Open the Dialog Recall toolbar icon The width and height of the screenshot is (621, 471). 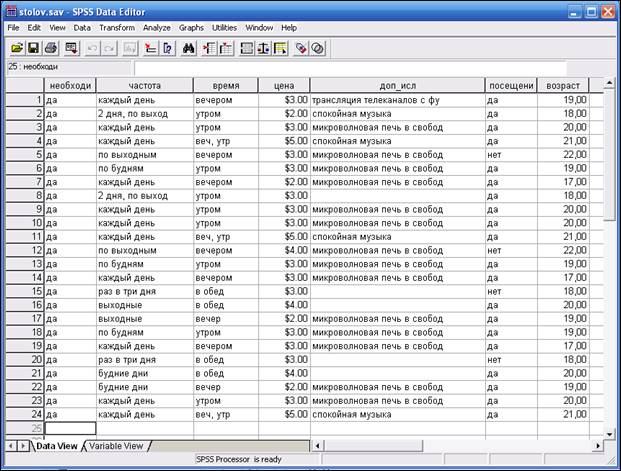pyautogui.click(x=70, y=48)
